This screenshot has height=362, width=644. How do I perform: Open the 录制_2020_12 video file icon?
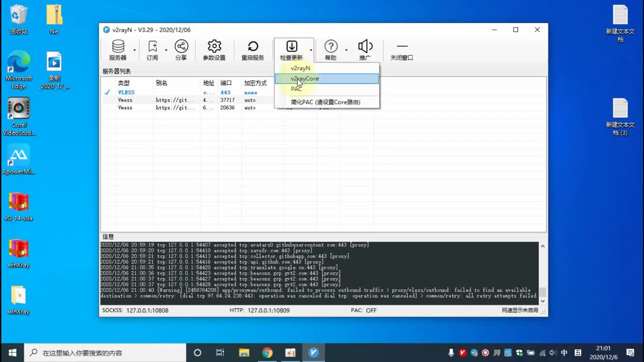pyautogui.click(x=54, y=70)
